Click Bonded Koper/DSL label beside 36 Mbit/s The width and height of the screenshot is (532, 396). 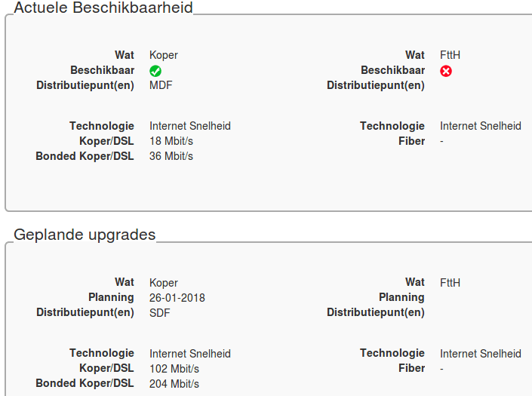pos(85,156)
